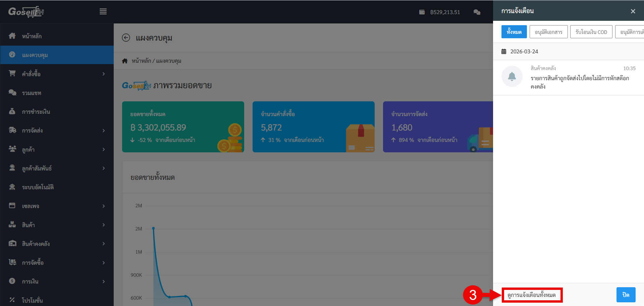Switch to อนุมัติเอกสาร notification tab
The width and height of the screenshot is (644, 306).
point(548,32)
